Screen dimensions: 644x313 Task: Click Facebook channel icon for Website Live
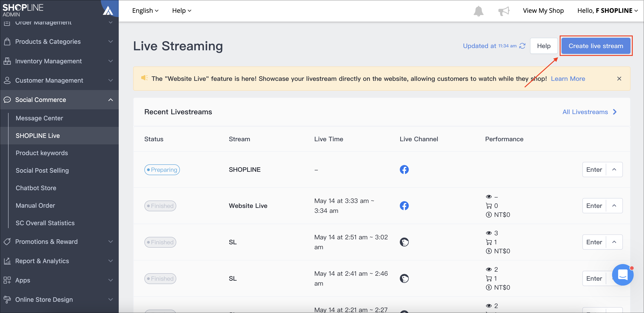(x=404, y=206)
